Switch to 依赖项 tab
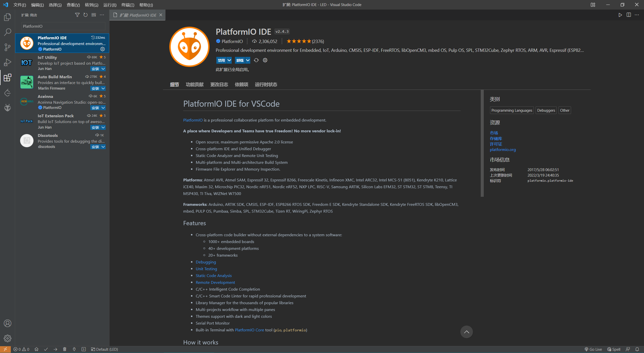The image size is (644, 353). tap(242, 85)
